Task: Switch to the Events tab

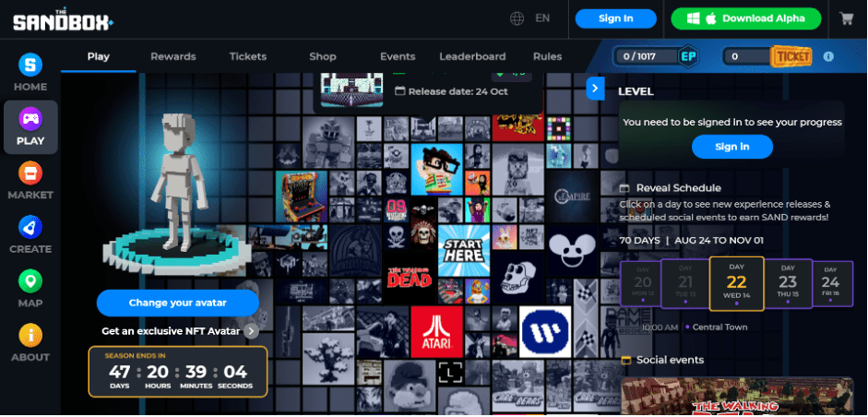Action: (x=398, y=56)
